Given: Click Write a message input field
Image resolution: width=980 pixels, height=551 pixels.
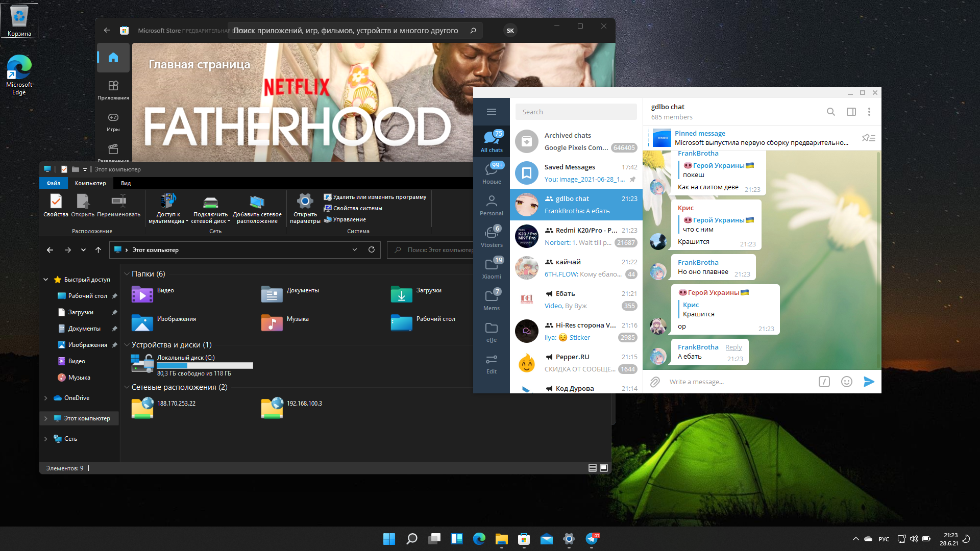Looking at the screenshot, I should [x=740, y=382].
